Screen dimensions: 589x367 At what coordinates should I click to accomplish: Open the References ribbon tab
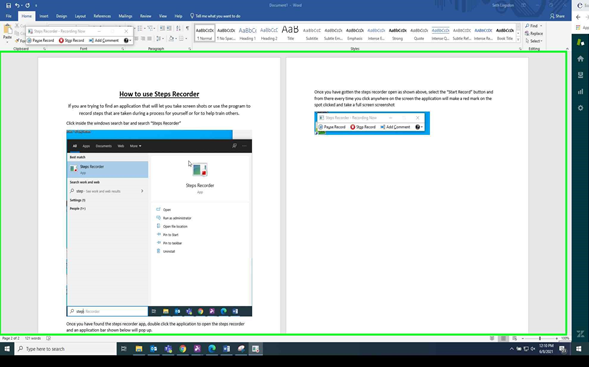click(102, 16)
